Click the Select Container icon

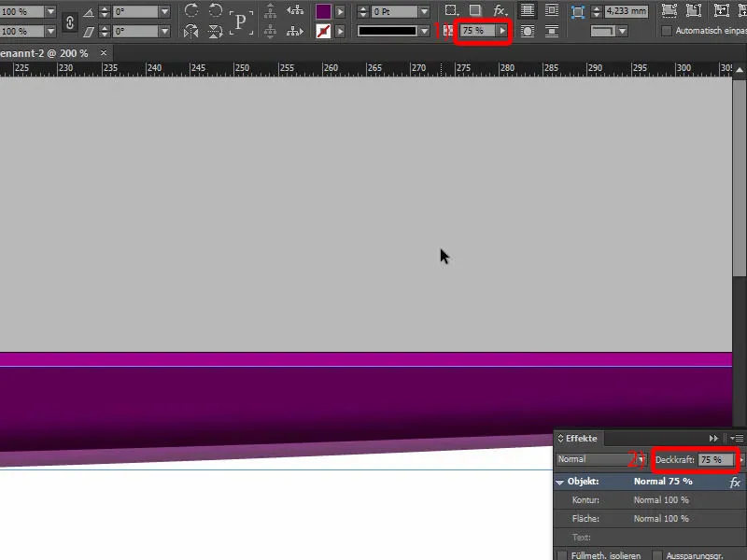(x=270, y=10)
